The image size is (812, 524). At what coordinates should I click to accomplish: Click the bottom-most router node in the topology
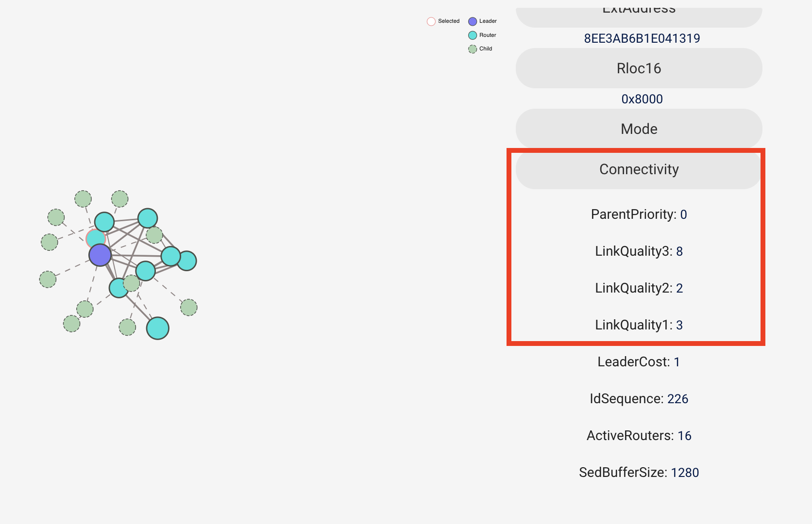pos(158,328)
